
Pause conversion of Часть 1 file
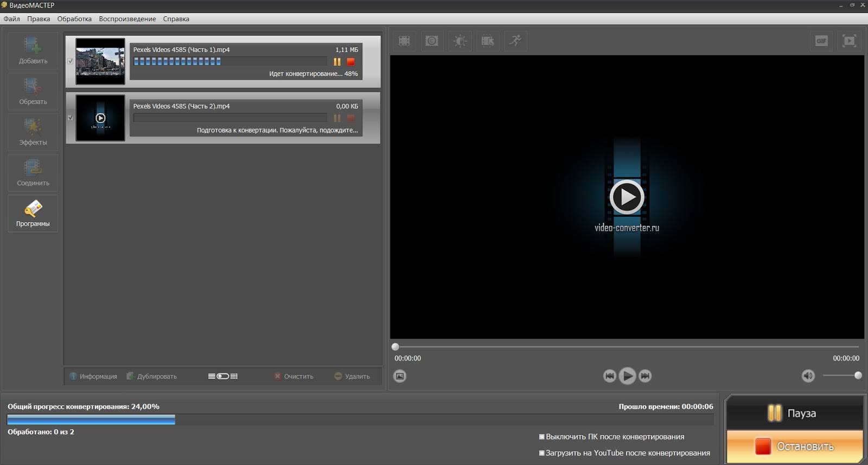click(x=337, y=62)
